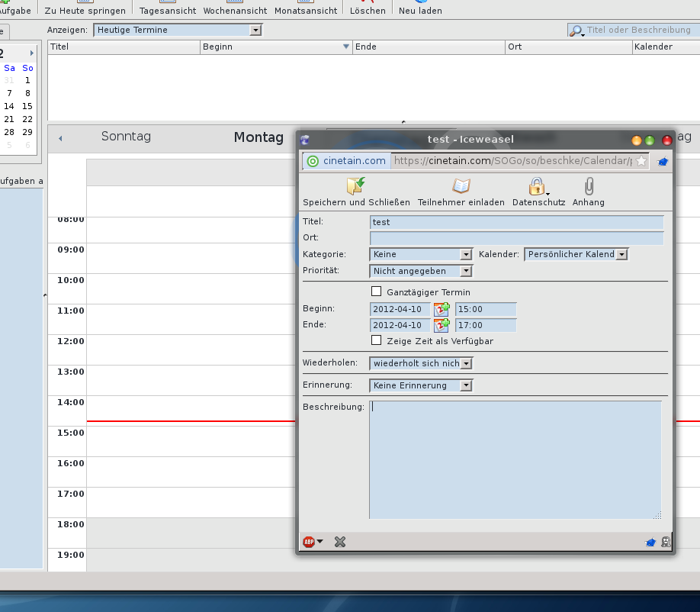Open the Priorität dropdown

click(x=422, y=271)
